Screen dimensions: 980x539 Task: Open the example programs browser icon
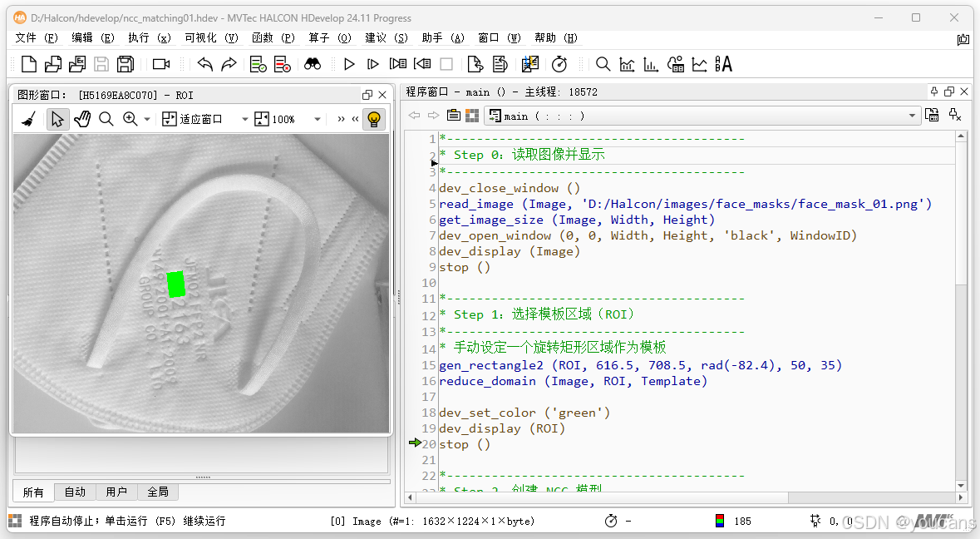pos(77,64)
